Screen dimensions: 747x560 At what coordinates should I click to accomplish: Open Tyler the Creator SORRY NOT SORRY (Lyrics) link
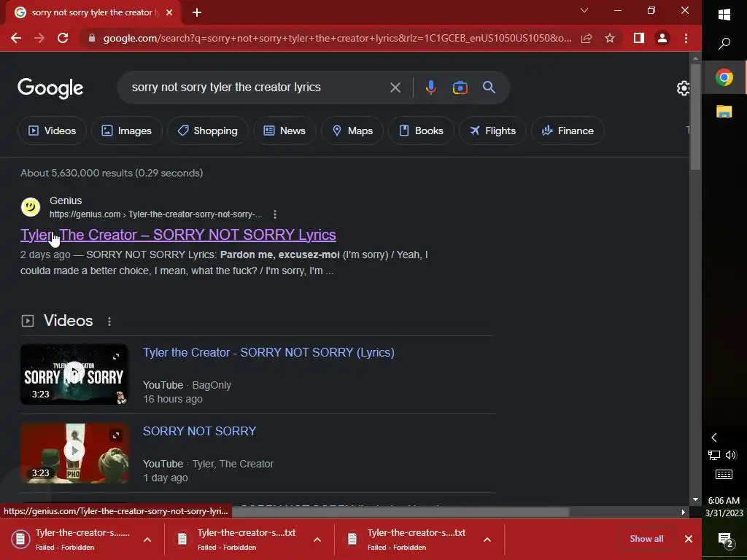pos(268,352)
